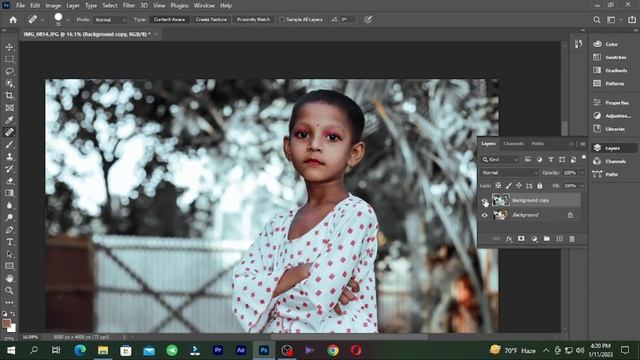Screen dimensions: 640x360
Task: Open the Fill slider dropdown arrow
Action: click(582, 186)
